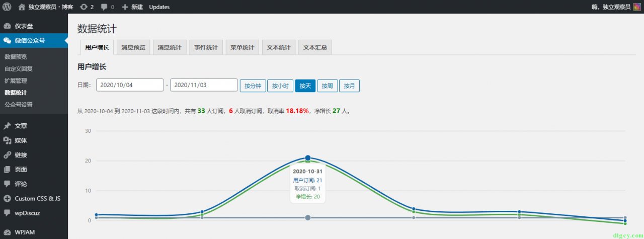Click the 链接 chain link icon
The image size is (644, 239).
click(7, 155)
